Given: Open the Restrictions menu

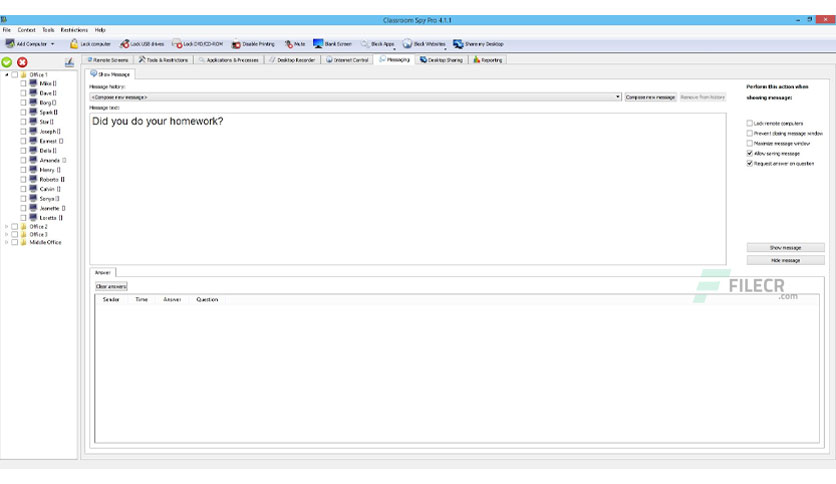Looking at the screenshot, I should (74, 30).
